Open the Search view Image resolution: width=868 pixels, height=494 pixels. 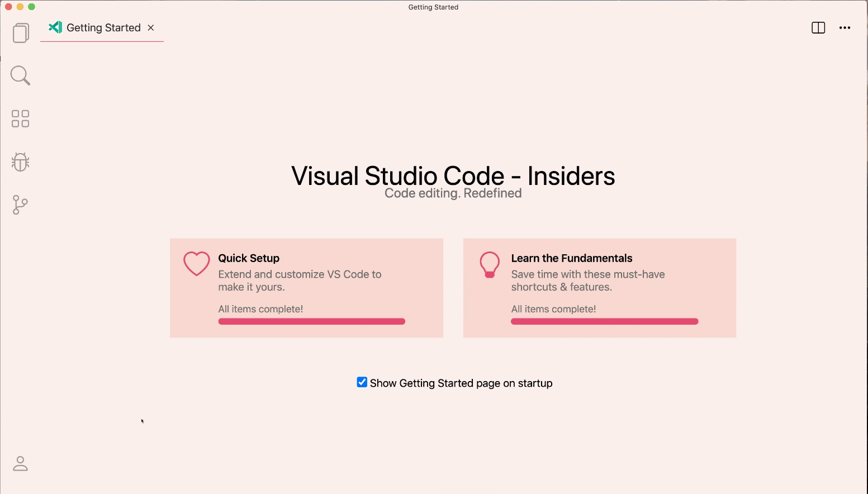pyautogui.click(x=20, y=75)
